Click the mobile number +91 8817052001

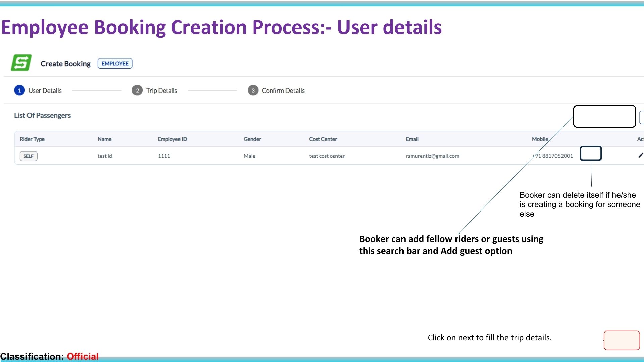coord(552,156)
